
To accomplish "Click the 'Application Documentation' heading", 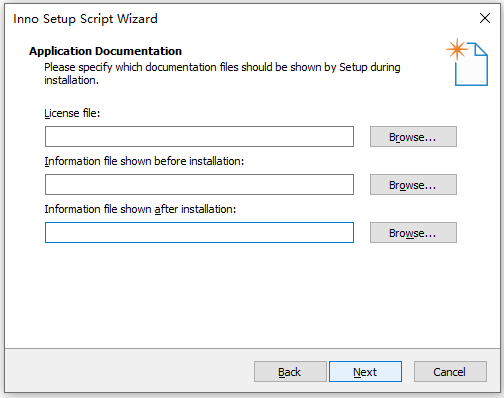I will 105,51.
